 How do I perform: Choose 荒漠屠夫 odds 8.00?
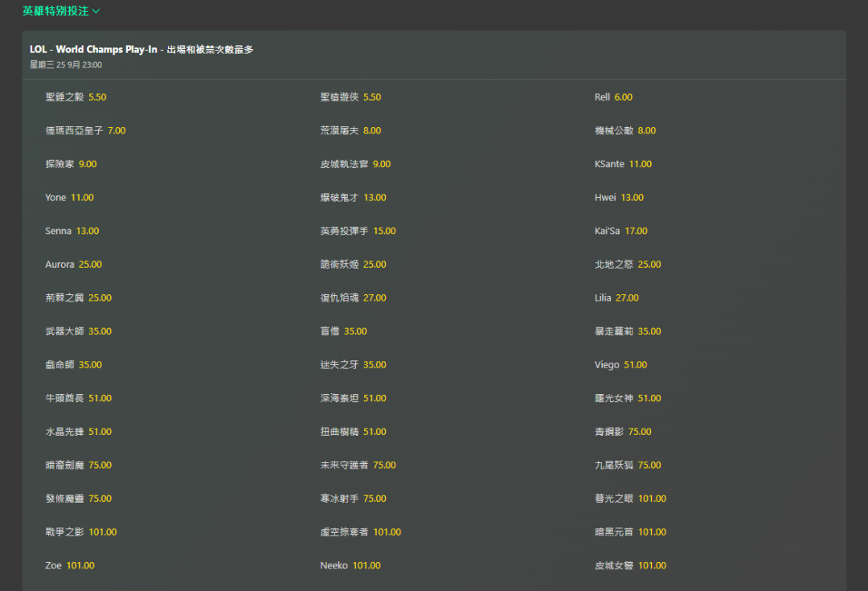tap(371, 131)
